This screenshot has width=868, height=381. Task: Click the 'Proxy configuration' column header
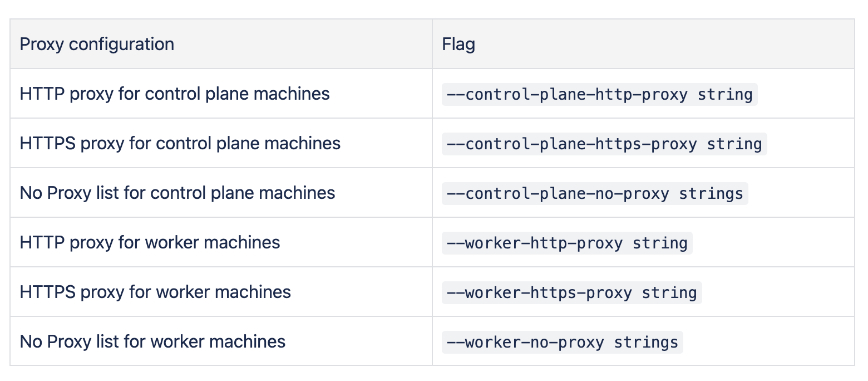coord(97,44)
